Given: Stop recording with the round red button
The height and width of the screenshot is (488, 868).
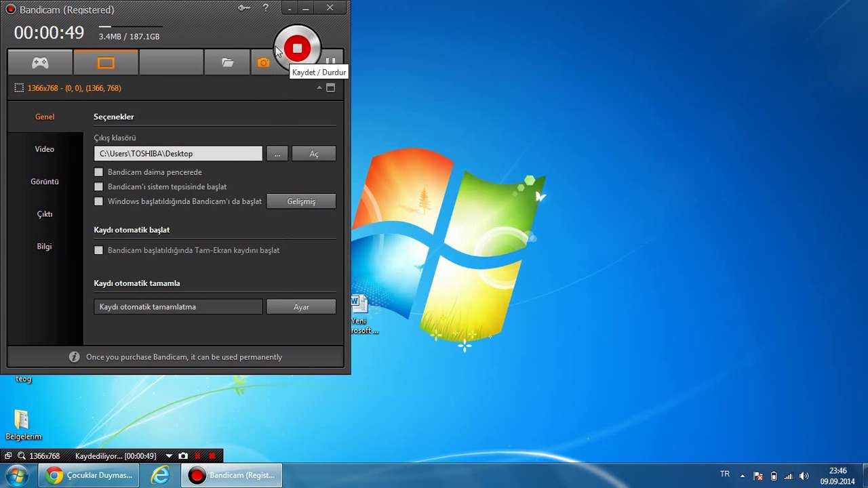Looking at the screenshot, I should 297,48.
